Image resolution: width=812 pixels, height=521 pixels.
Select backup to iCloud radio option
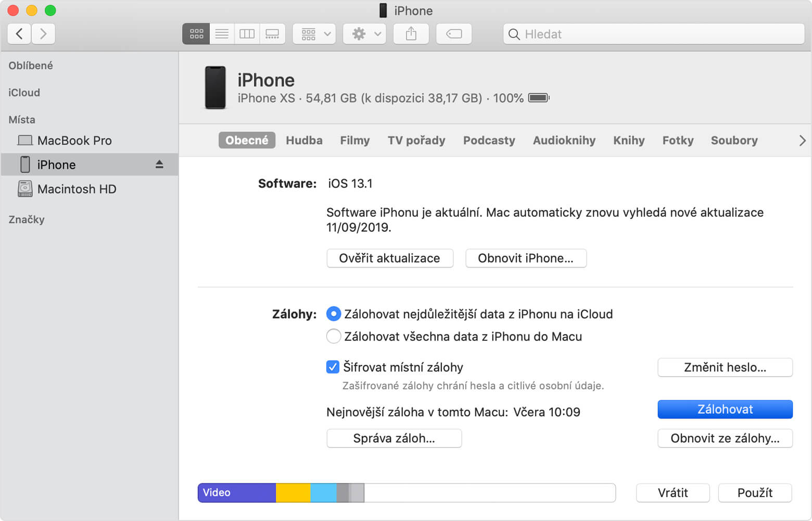click(334, 314)
